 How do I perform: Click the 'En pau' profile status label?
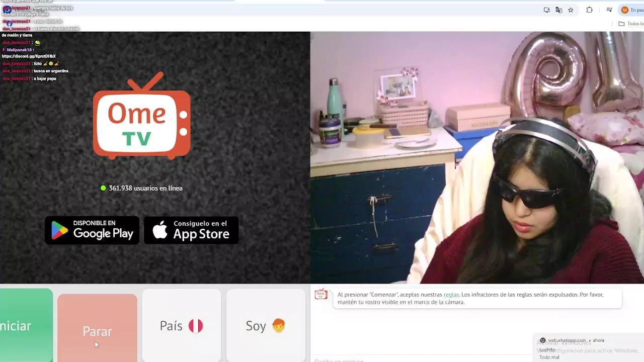click(x=637, y=10)
